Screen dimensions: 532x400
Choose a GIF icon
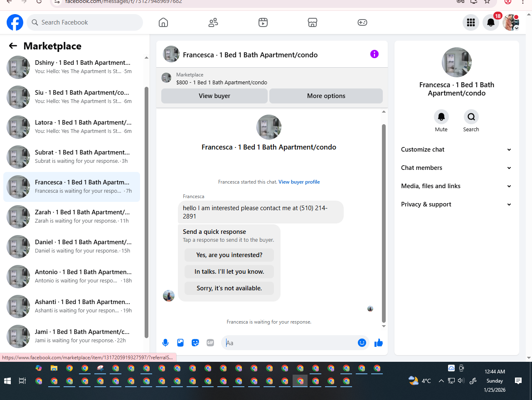[210, 343]
